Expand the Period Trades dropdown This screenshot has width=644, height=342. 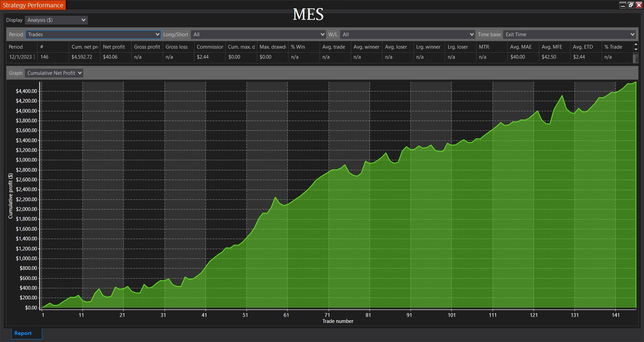point(93,35)
